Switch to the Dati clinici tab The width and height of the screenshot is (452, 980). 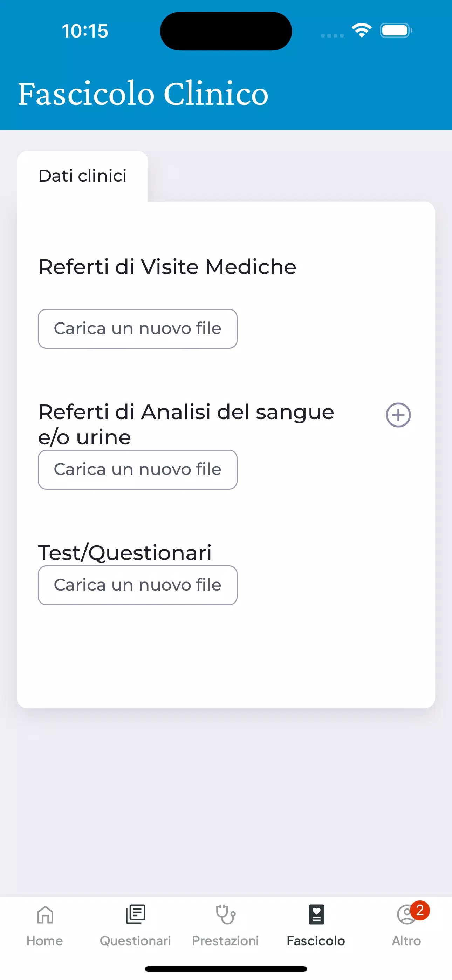pos(83,176)
